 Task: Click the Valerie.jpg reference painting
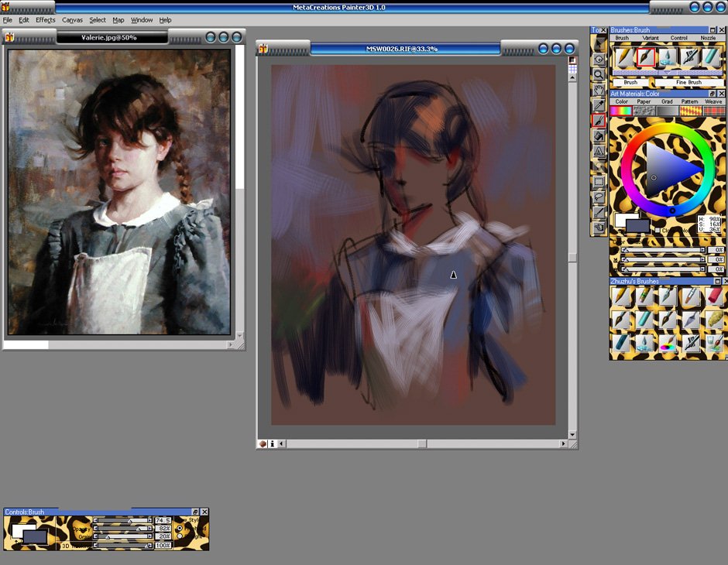point(119,192)
